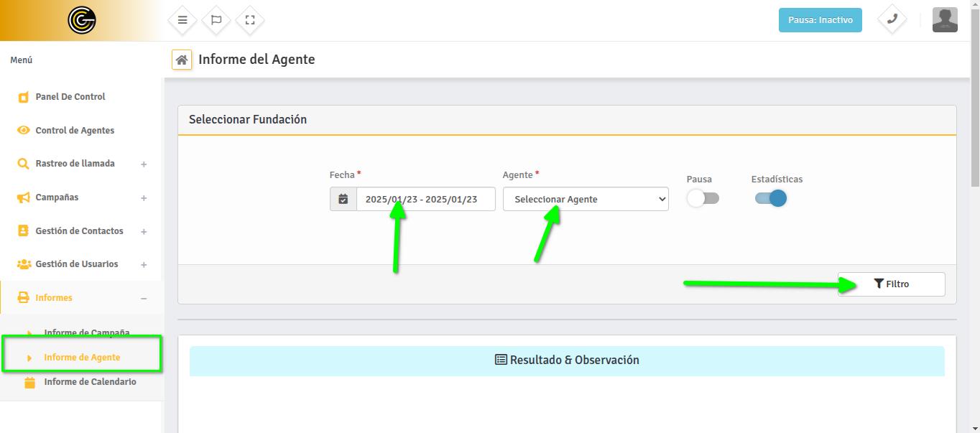980x433 pixels.
Task: Select Informe de Calendario in sidebar
Action: click(90, 382)
